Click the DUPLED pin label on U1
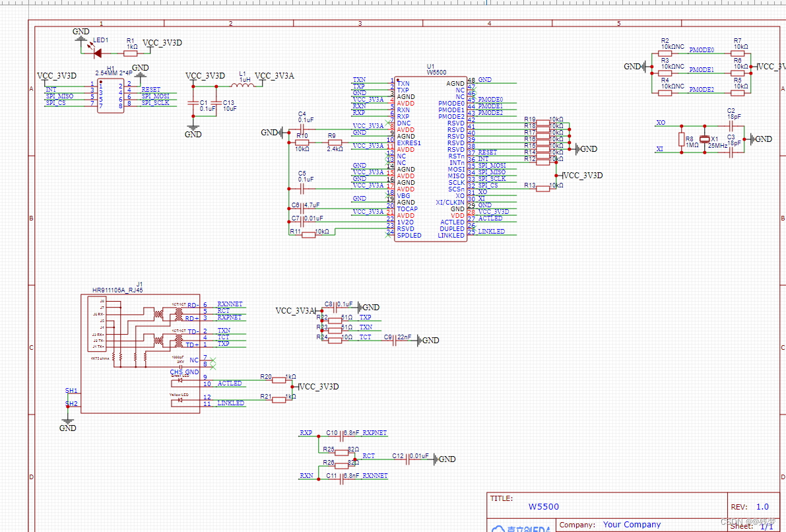 coord(452,228)
